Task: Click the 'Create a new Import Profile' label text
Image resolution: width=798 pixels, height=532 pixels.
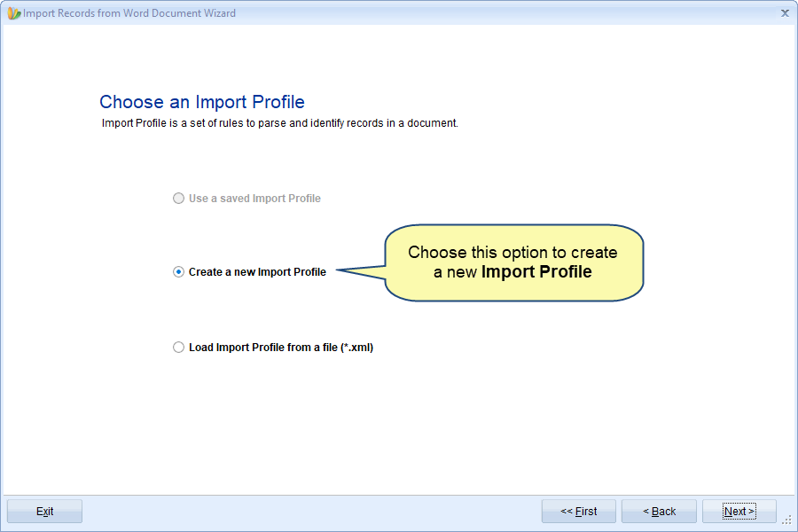Action: (257, 272)
